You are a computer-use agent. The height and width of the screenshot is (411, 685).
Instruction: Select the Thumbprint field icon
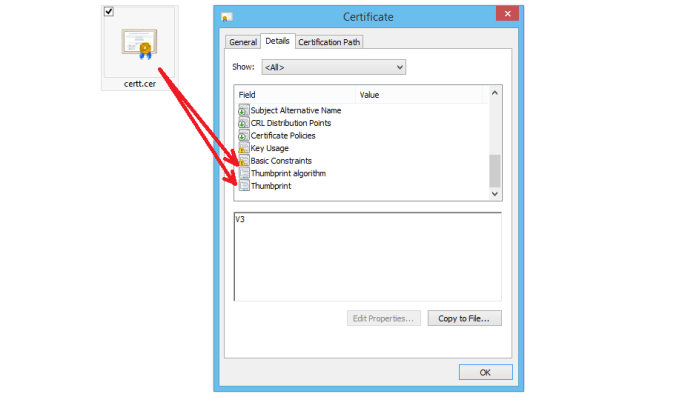243,186
